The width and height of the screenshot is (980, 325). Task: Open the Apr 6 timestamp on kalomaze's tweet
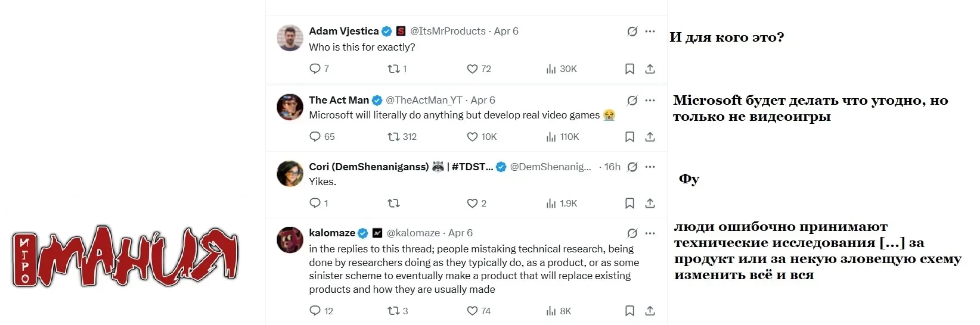(460, 233)
